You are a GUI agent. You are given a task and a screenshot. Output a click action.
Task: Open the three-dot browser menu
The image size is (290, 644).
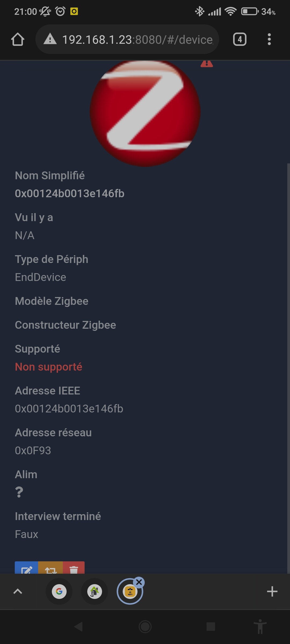point(269,39)
